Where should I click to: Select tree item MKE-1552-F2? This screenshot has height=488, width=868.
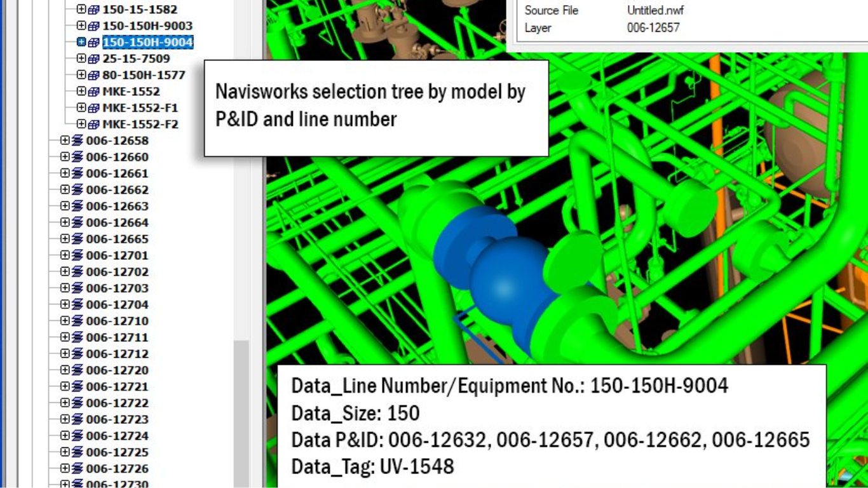[140, 125]
